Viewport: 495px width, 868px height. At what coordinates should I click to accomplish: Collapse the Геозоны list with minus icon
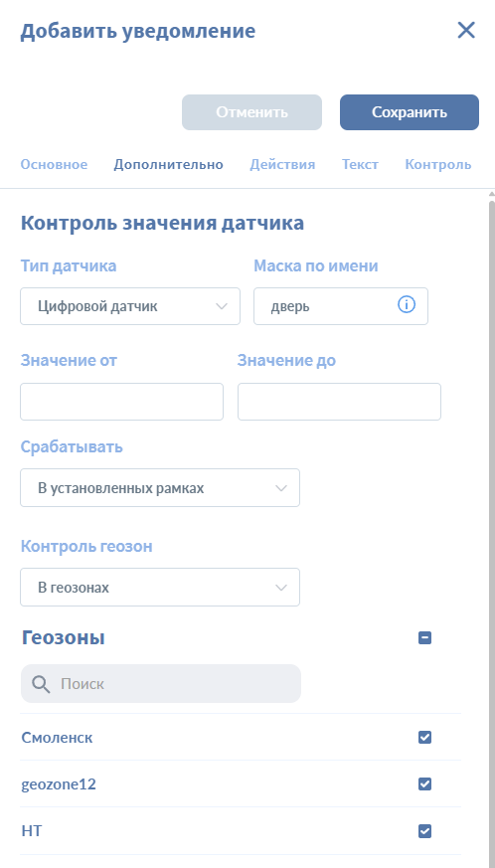click(424, 638)
